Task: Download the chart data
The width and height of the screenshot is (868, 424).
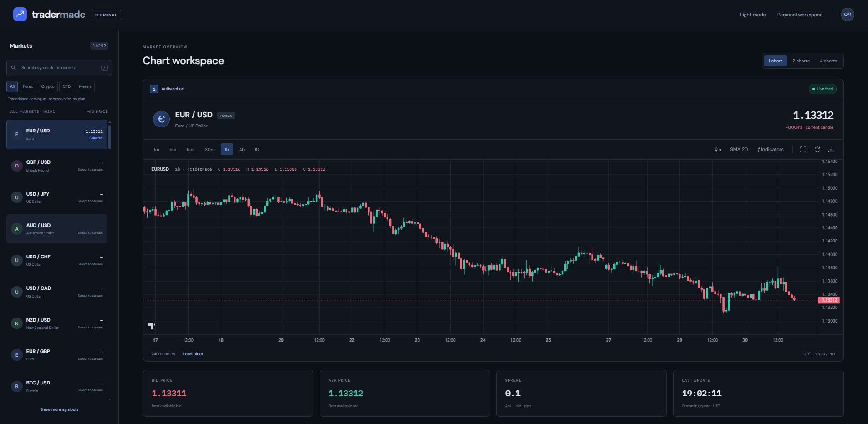Action: pos(831,150)
